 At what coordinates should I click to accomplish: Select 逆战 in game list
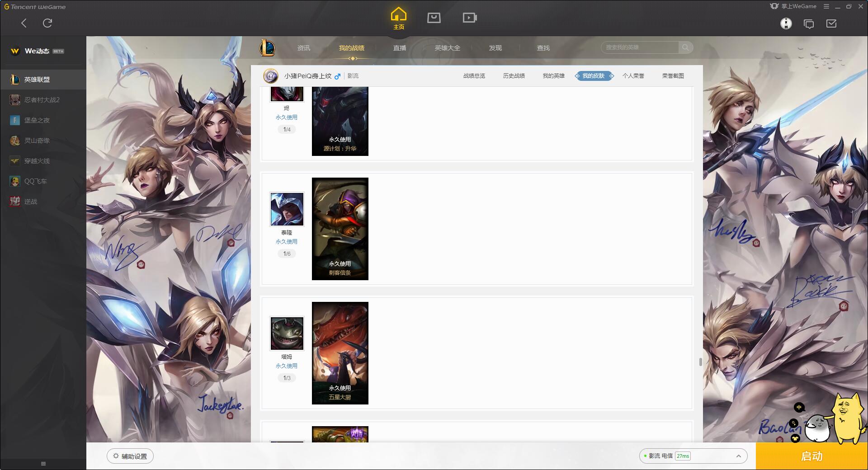[43, 202]
